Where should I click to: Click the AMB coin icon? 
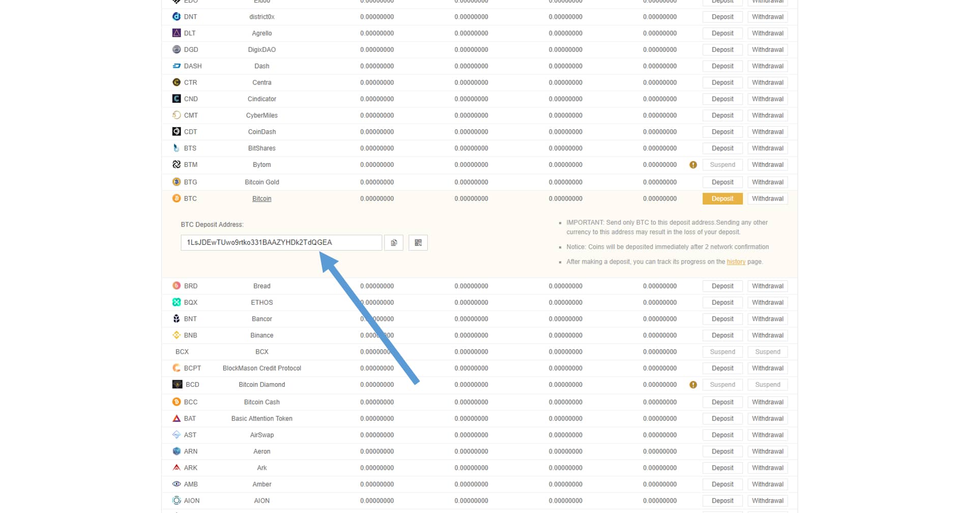point(176,484)
